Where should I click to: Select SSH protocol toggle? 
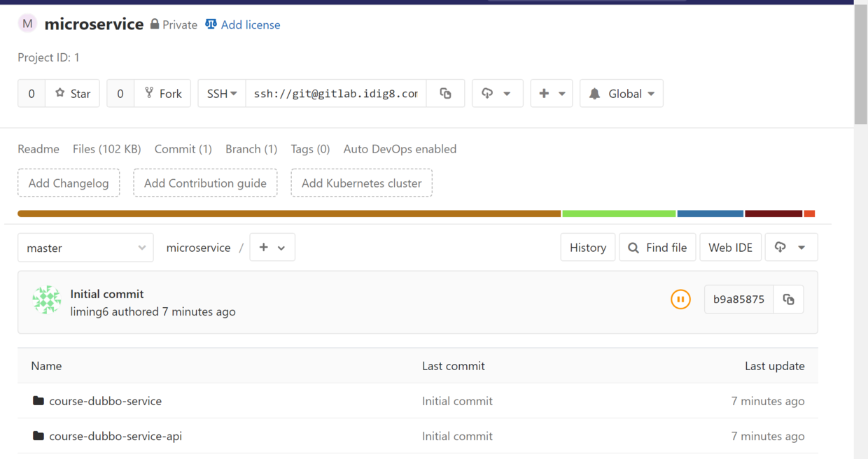pos(220,93)
